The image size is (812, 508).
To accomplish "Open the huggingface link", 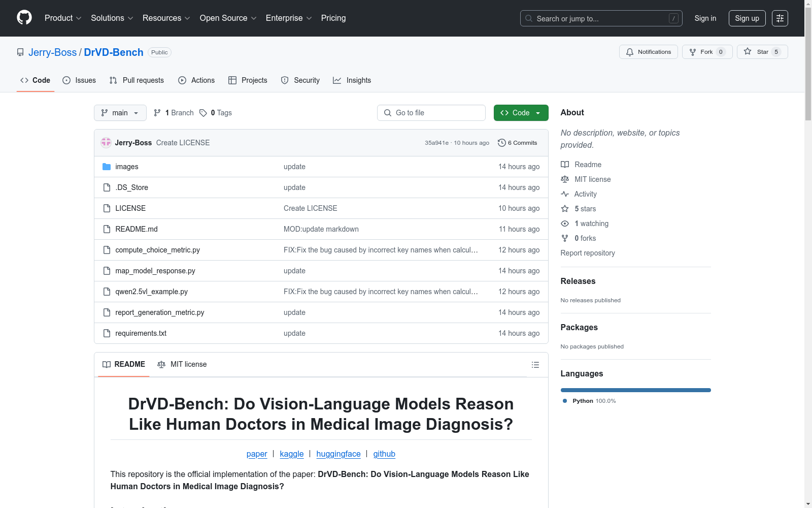I will click(x=339, y=454).
